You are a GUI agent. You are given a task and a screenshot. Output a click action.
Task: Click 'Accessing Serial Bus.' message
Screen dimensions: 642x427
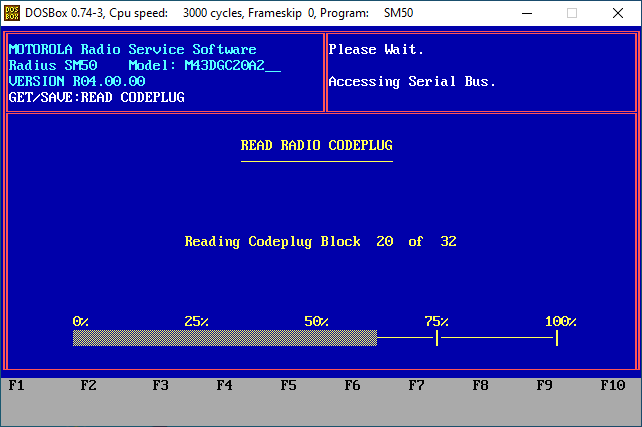click(412, 81)
